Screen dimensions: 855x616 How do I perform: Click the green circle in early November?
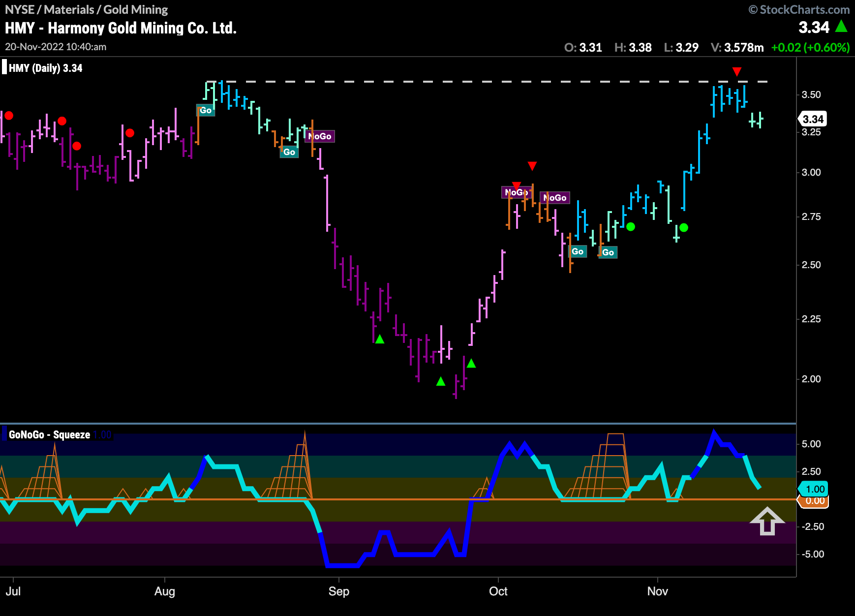pos(683,227)
